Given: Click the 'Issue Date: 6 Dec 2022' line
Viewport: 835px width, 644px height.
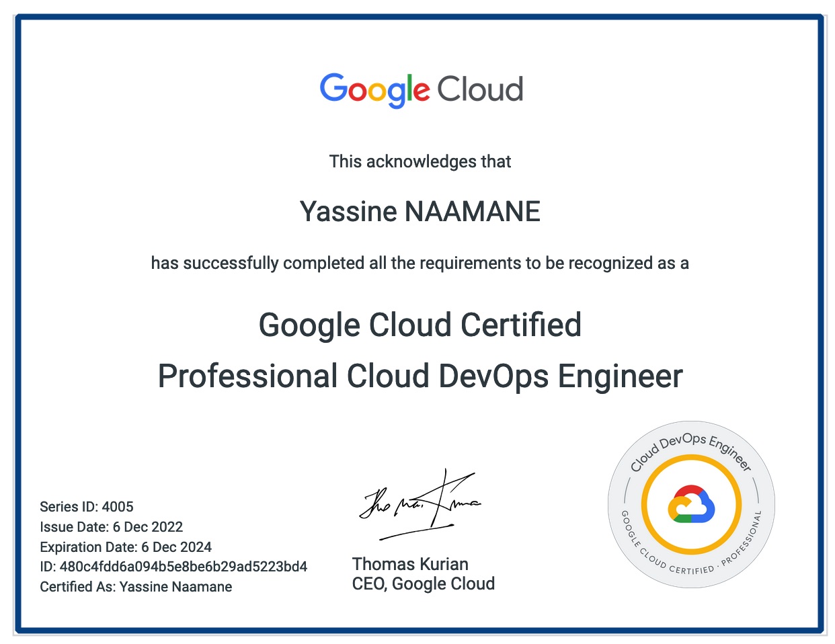Looking at the screenshot, I should click(112, 527).
